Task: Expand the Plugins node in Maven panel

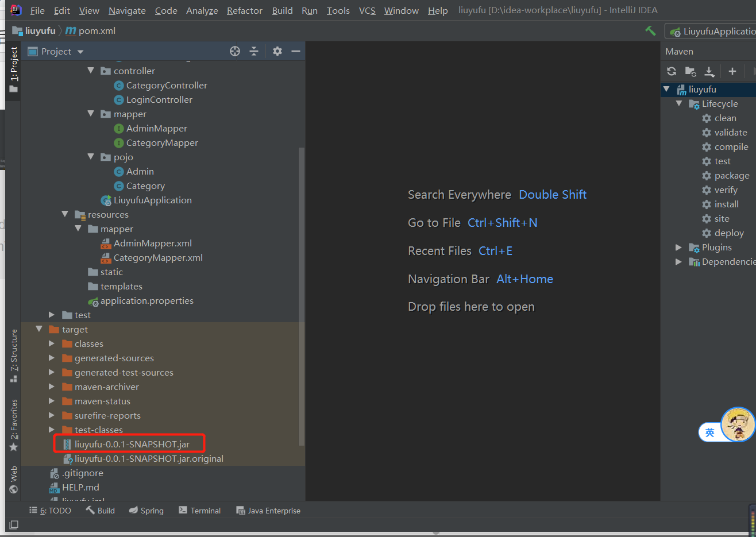Action: (679, 247)
